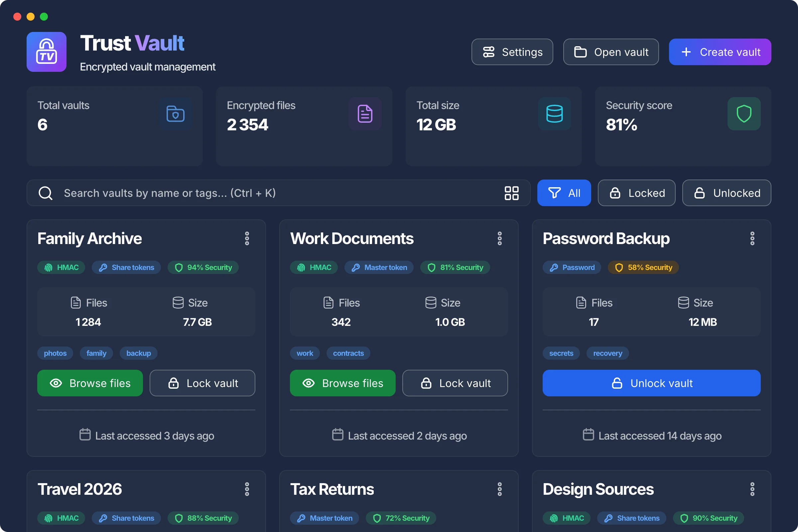Open Travel 2026 three-dot menu

click(x=247, y=489)
